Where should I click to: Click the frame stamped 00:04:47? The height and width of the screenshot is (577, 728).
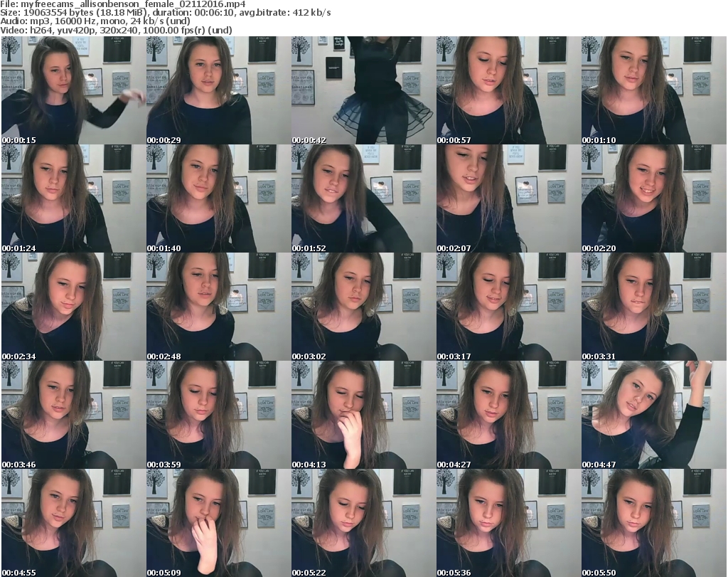pos(654,415)
